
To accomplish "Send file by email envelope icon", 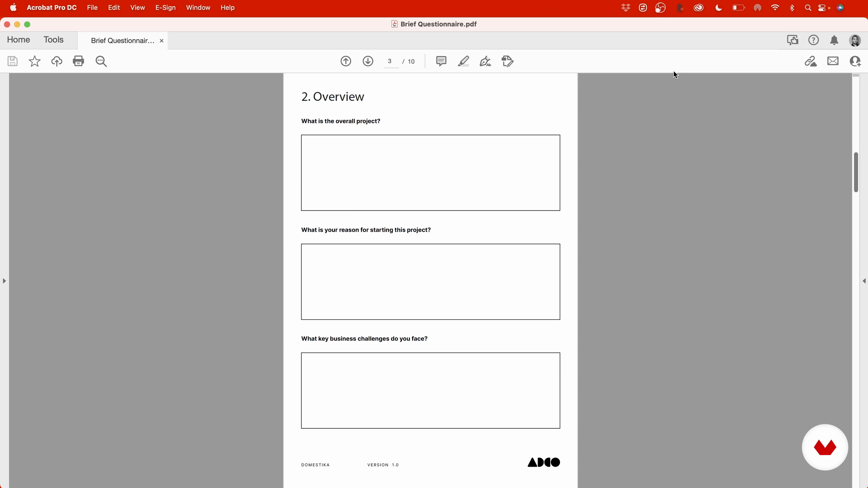I will click(833, 61).
